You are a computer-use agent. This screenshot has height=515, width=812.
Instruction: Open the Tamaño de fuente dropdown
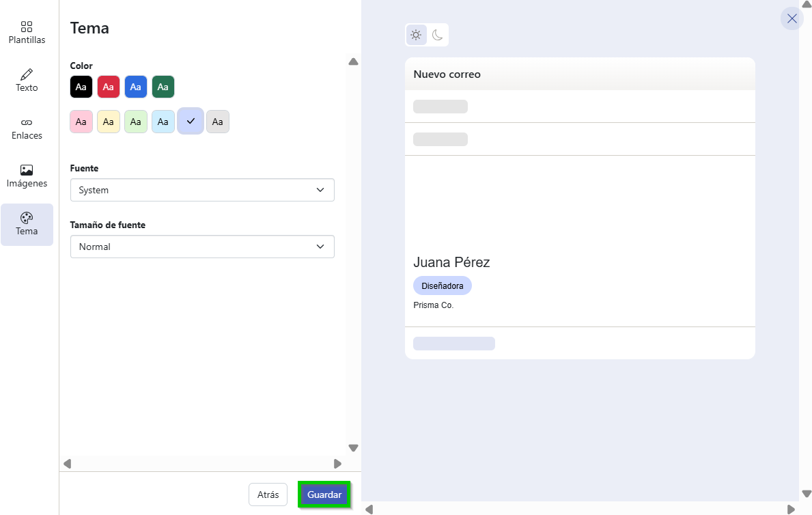[x=202, y=247]
